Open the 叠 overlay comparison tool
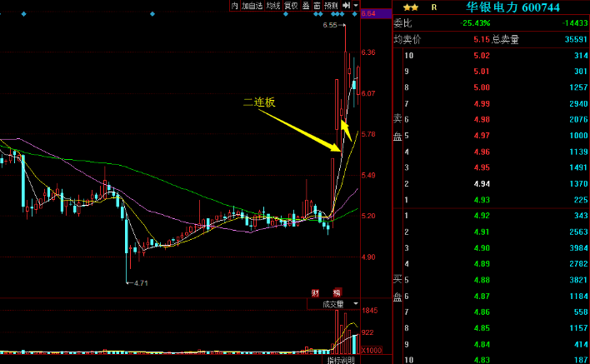This screenshot has width=590, height=364. [305, 6]
